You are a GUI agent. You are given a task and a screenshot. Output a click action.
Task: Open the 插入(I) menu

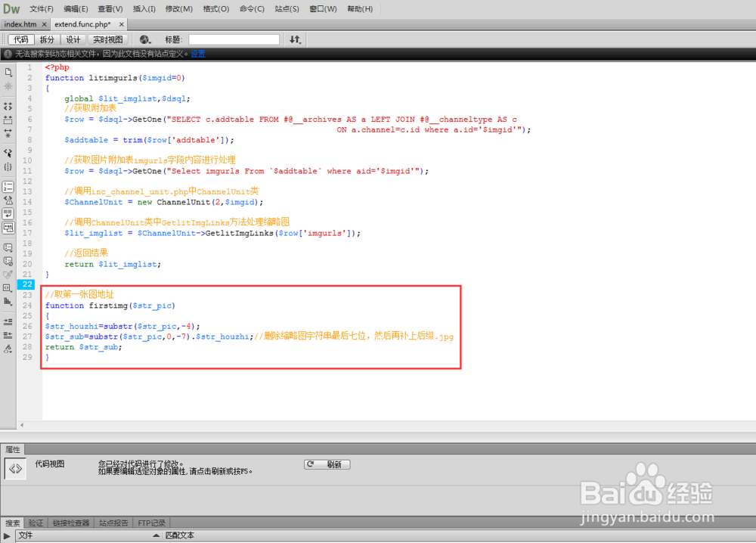(144, 9)
